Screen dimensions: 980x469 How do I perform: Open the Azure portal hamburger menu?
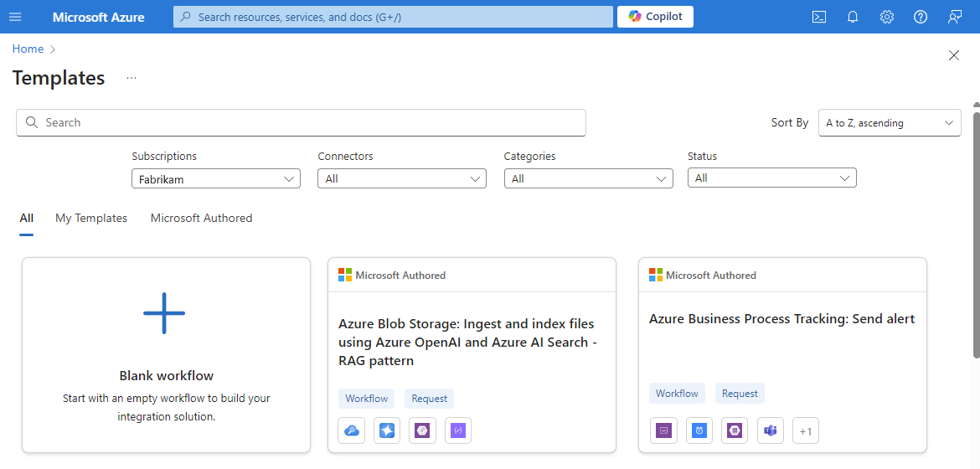tap(15, 17)
